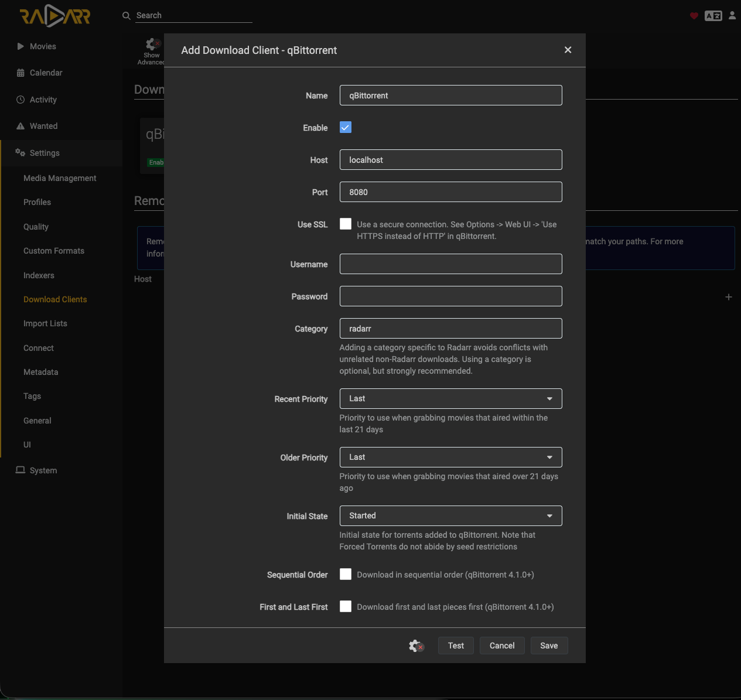Viewport: 741px width, 700px height.
Task: Go to Indexers settings in sidebar
Action: click(x=39, y=275)
